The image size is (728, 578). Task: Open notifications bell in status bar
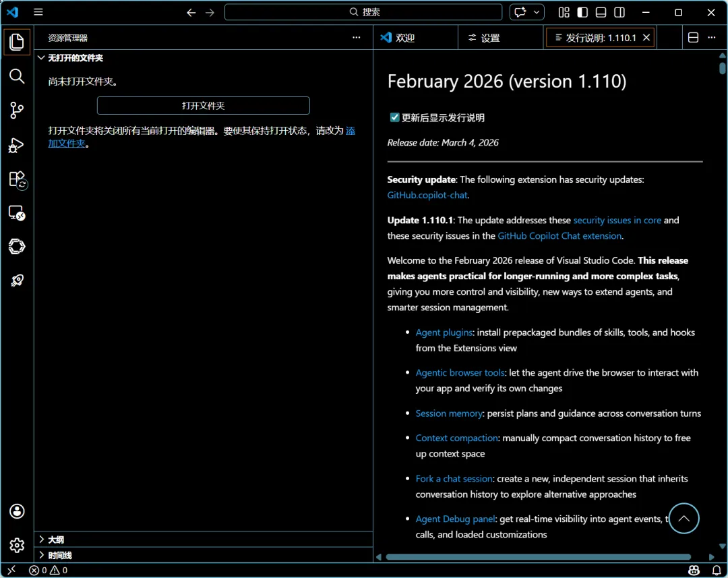click(x=717, y=570)
